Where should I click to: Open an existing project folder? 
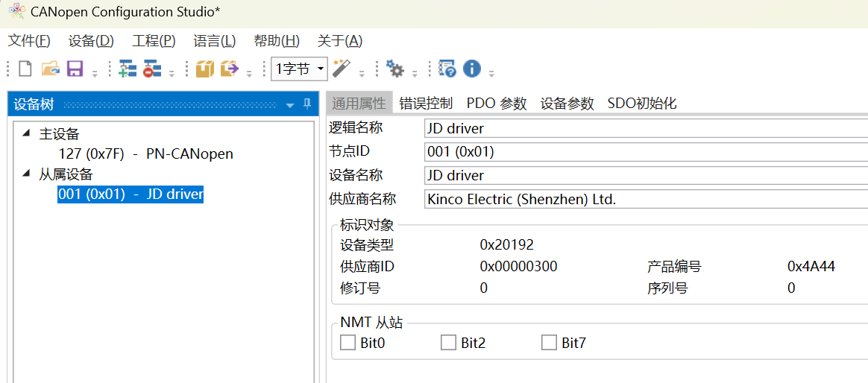click(x=51, y=69)
